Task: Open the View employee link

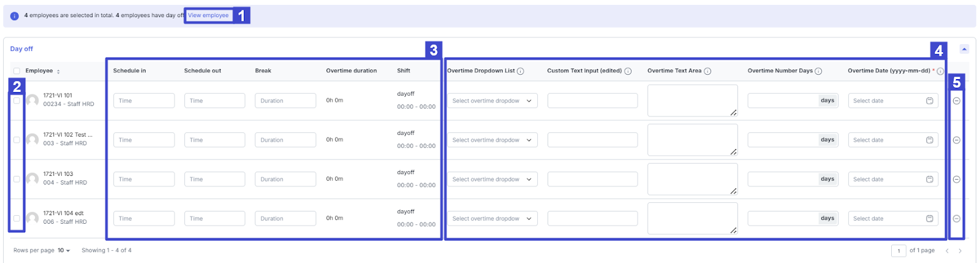Action: (x=208, y=15)
